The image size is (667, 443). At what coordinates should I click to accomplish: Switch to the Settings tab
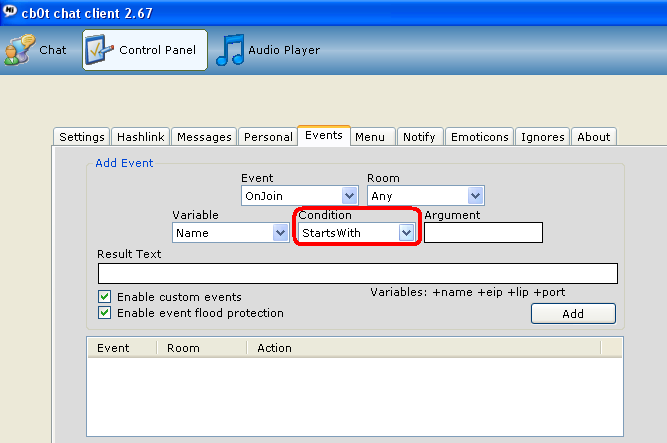click(x=82, y=137)
